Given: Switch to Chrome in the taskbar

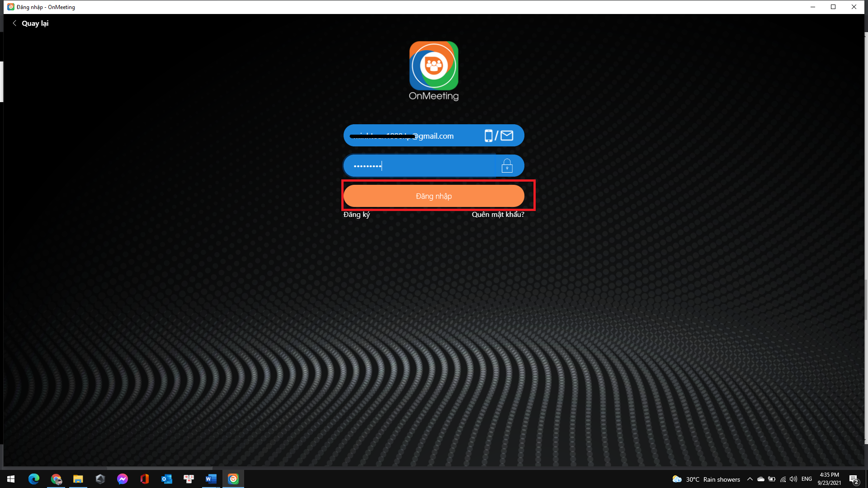Looking at the screenshot, I should tap(56, 479).
